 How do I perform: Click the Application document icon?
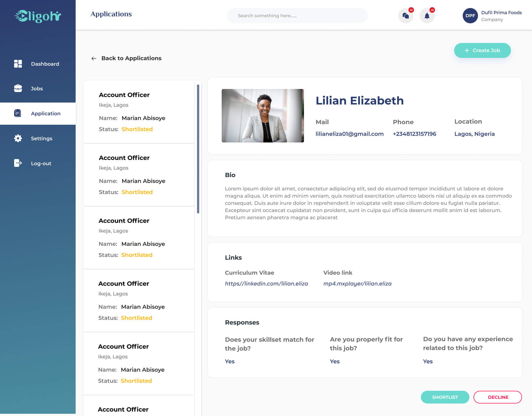[17, 113]
